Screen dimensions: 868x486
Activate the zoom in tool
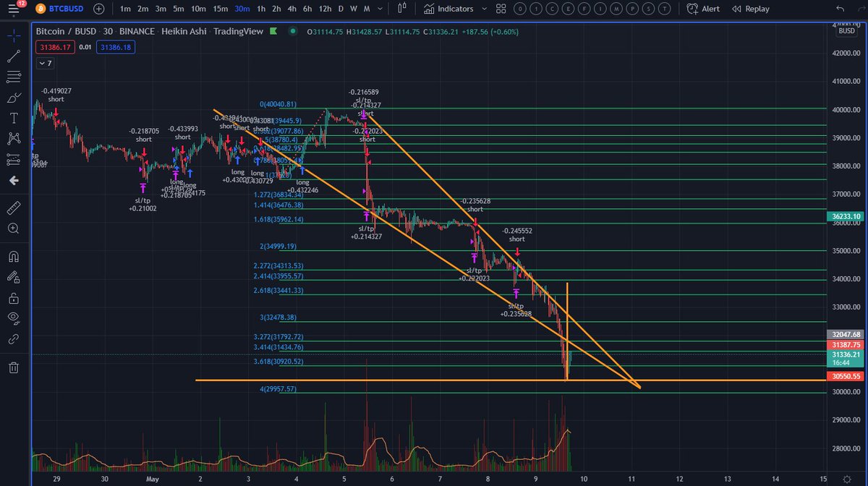pyautogui.click(x=14, y=228)
